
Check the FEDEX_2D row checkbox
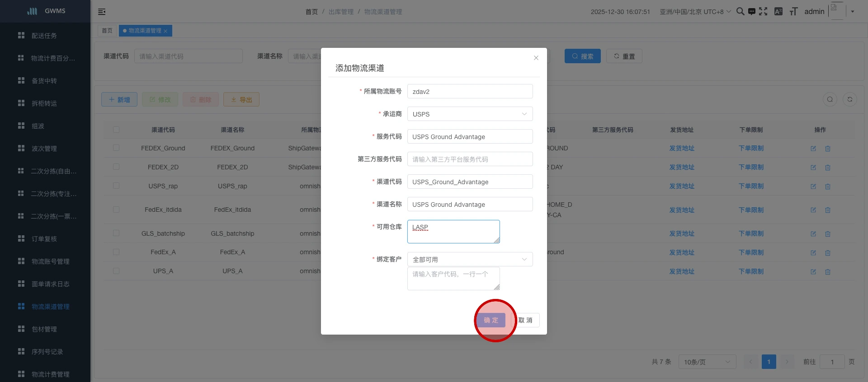click(x=116, y=167)
